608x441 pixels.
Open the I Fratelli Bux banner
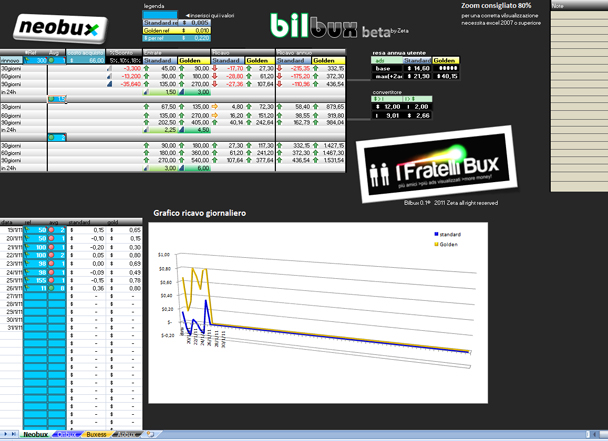437,164
